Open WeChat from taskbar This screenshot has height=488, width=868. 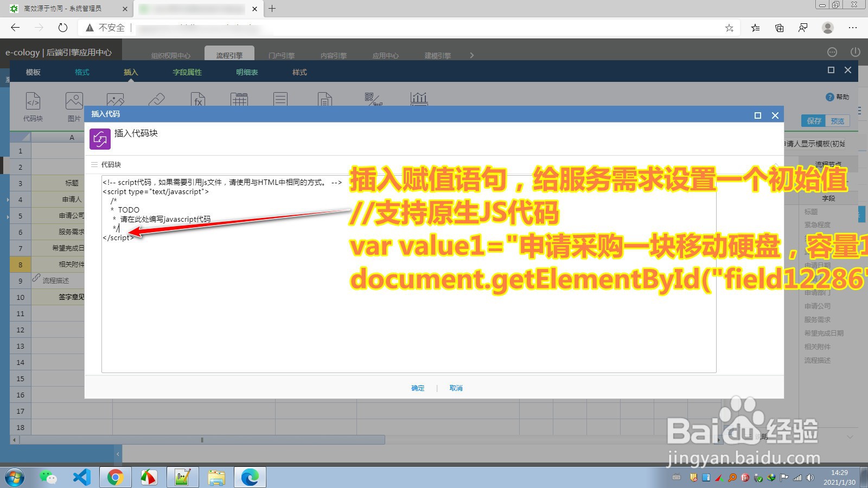click(x=48, y=477)
